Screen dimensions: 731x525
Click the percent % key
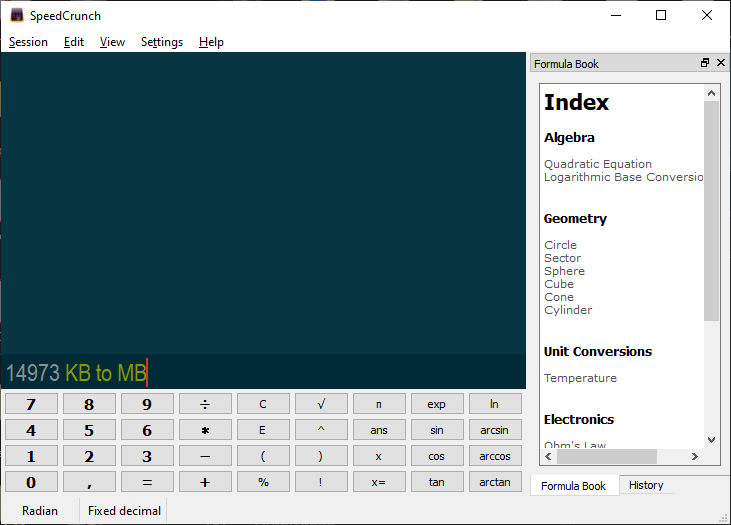point(263,482)
